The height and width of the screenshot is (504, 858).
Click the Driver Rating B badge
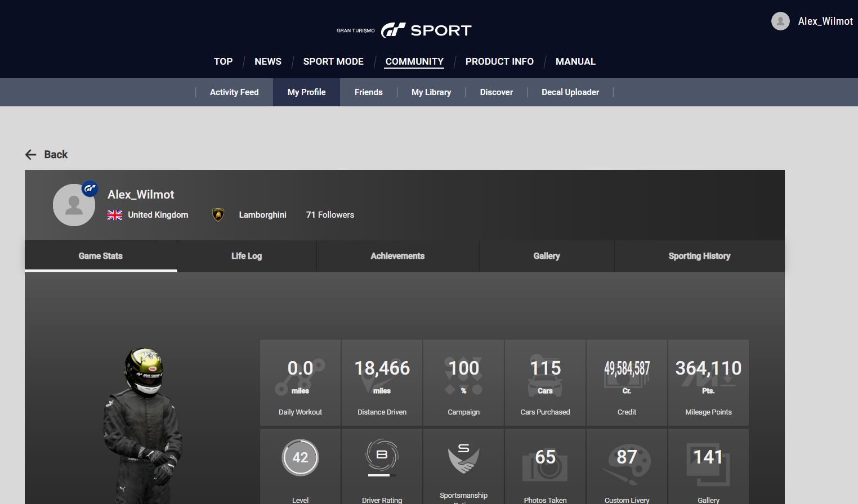[382, 455]
